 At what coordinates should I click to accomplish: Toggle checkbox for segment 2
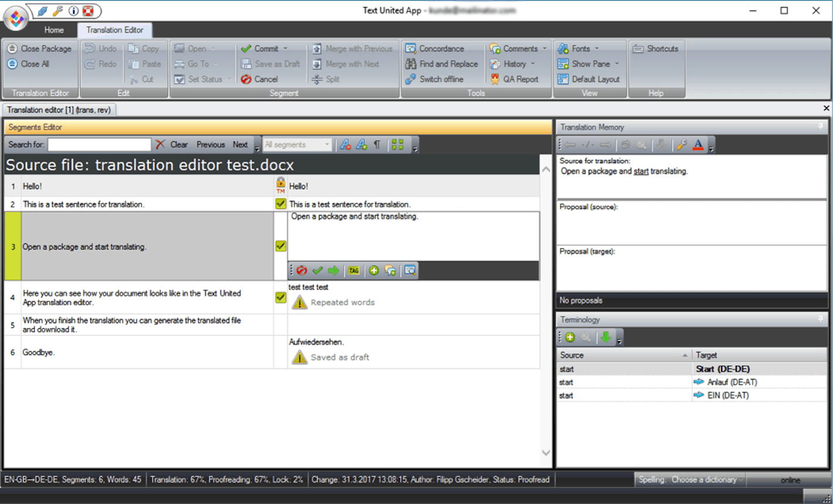[x=281, y=204]
